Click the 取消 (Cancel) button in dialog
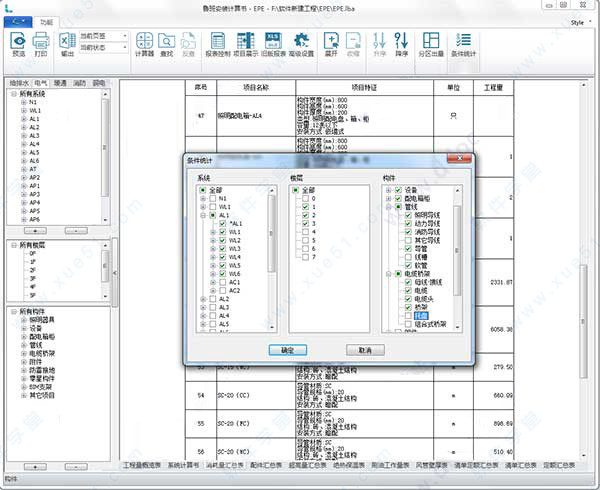The height and width of the screenshot is (490, 600). pos(364,350)
